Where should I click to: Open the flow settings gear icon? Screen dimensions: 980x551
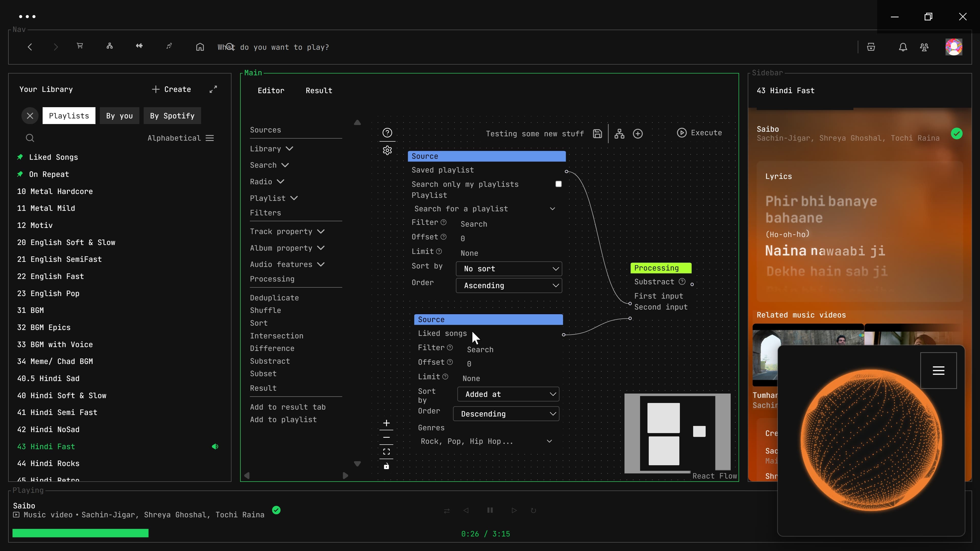pyautogui.click(x=387, y=150)
